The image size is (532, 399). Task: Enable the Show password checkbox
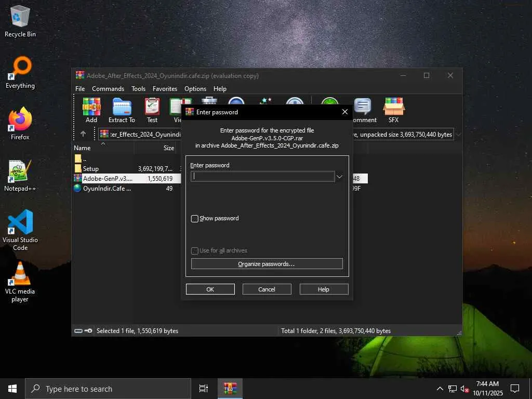pyautogui.click(x=194, y=219)
